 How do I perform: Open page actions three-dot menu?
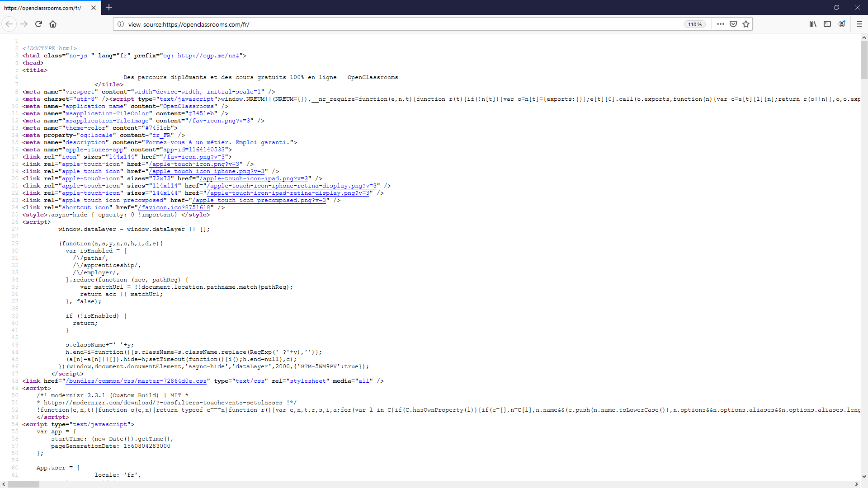[721, 24]
